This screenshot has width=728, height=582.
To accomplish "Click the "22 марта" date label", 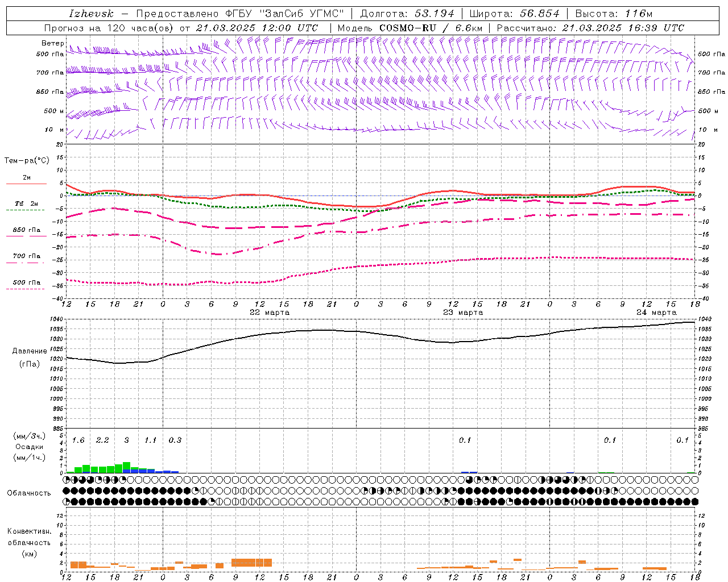I will pos(270,313).
